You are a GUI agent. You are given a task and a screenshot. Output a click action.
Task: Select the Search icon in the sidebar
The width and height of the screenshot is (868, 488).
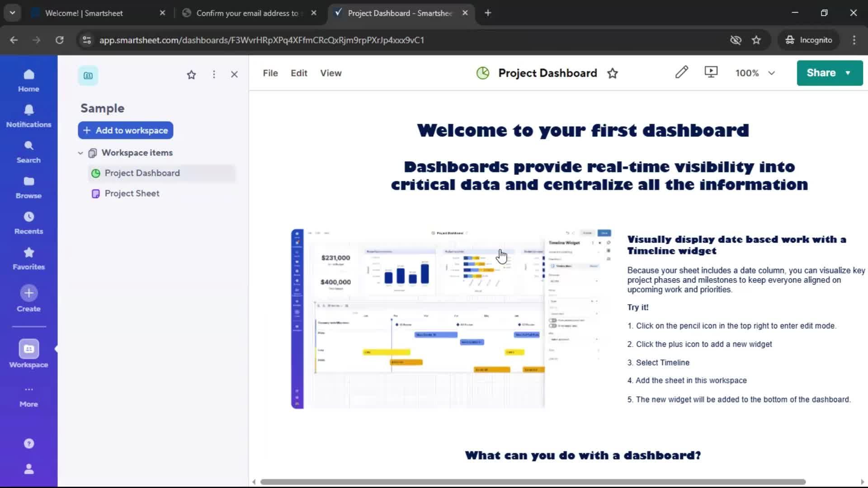[28, 151]
